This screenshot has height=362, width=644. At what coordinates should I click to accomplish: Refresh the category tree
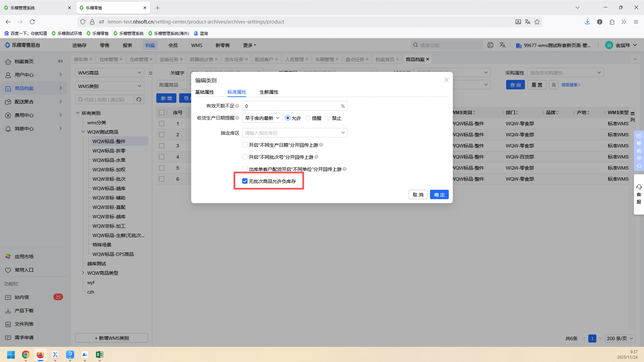(x=139, y=100)
